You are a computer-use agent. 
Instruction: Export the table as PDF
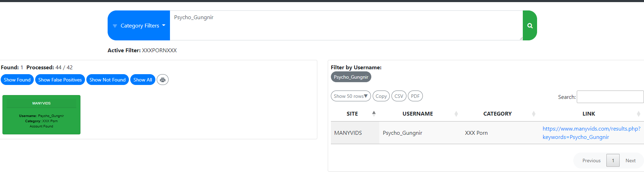[x=415, y=96]
